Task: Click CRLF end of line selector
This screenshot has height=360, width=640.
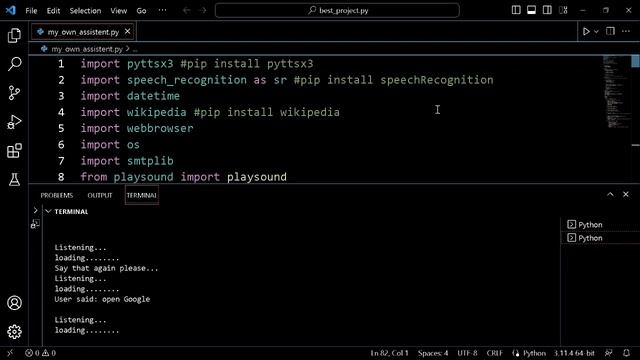Action: [x=495, y=353]
